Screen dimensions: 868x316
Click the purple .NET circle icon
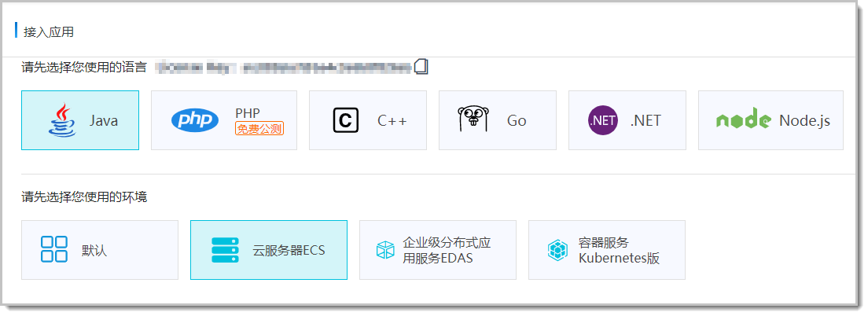tap(603, 120)
